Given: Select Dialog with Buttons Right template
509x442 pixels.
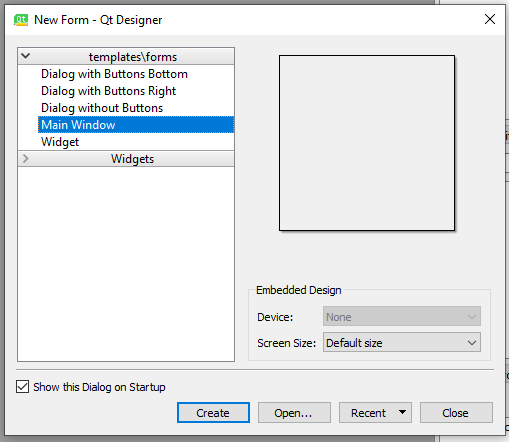Looking at the screenshot, I should click(108, 91).
